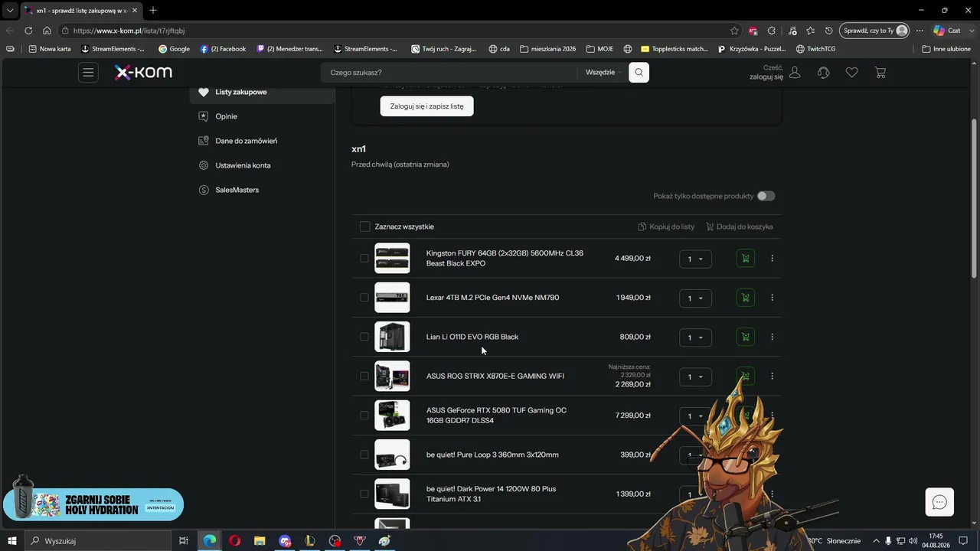The width and height of the screenshot is (980, 551).
Task: Click 'Zaloguj się i zapisz listę' button
Action: (426, 106)
